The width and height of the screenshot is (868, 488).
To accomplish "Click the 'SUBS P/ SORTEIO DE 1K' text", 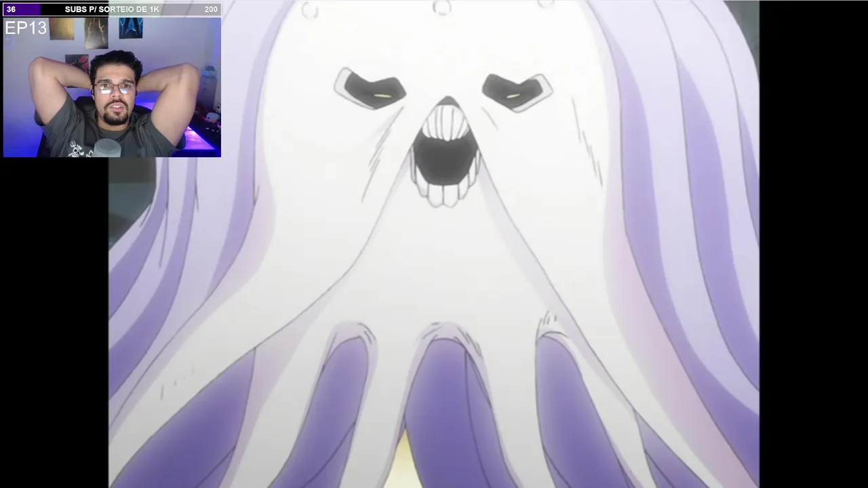I will pos(112,9).
